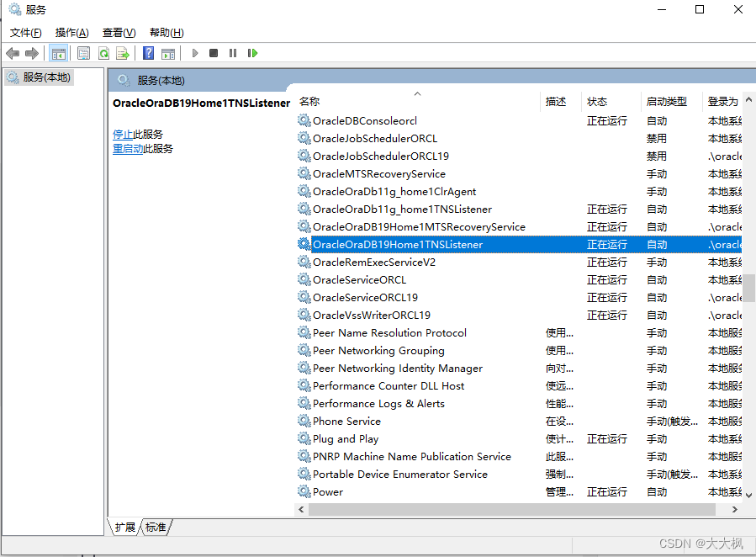
Task: Click the services console window icon
Action: tap(14, 9)
